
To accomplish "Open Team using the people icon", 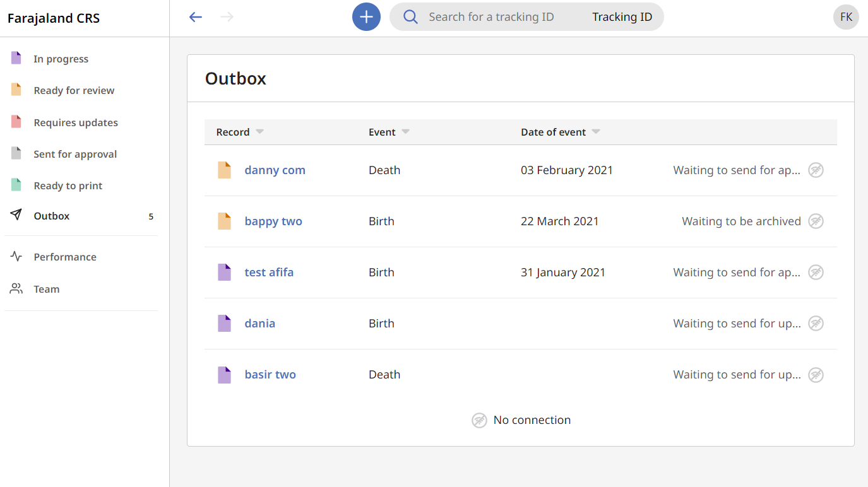I will 15,288.
